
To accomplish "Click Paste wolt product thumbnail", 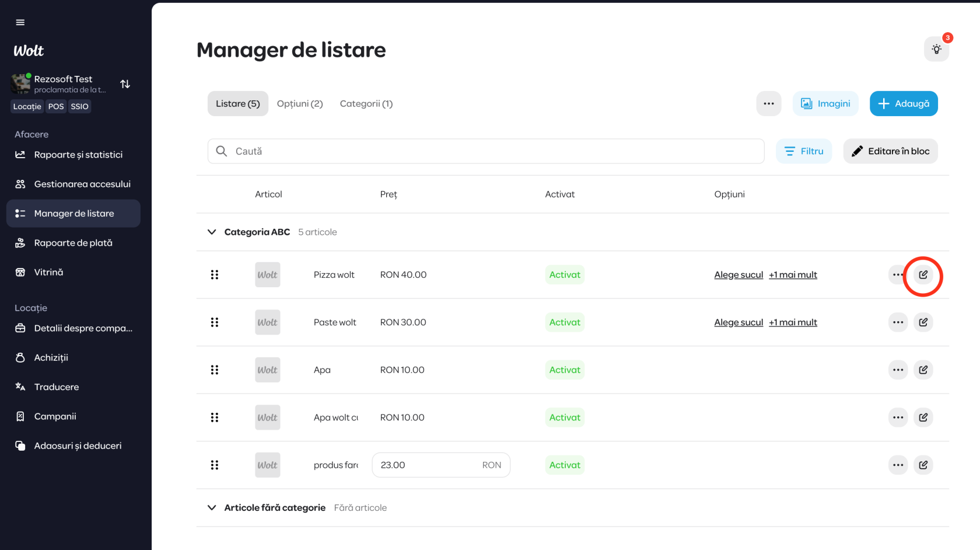I will point(268,322).
